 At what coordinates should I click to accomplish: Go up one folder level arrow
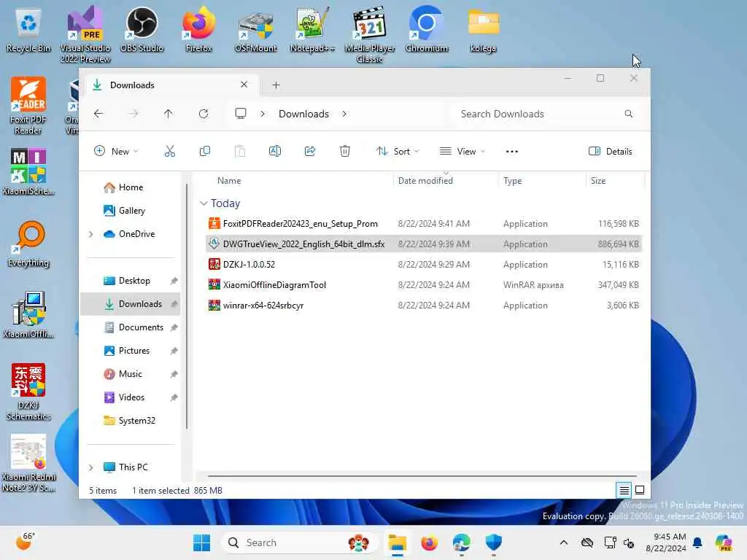(x=169, y=114)
